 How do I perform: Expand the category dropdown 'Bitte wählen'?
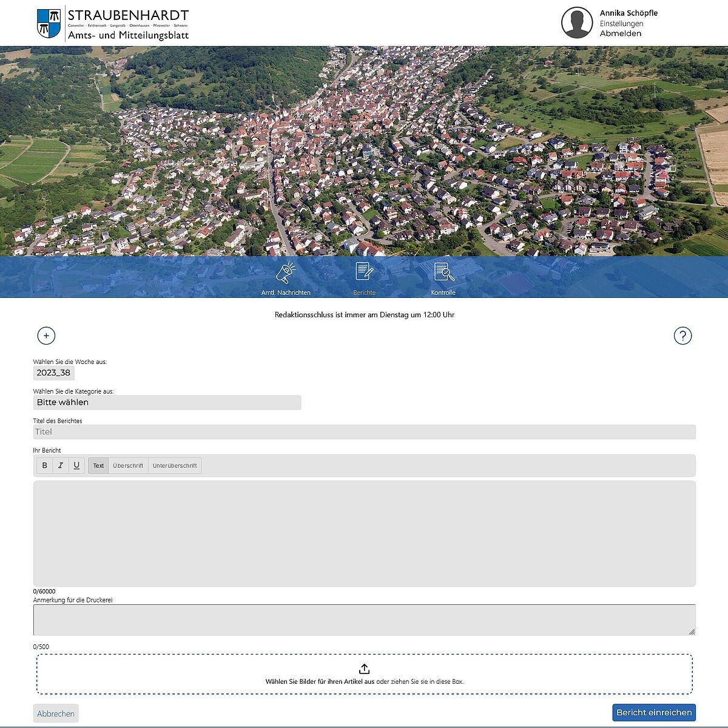(x=167, y=402)
